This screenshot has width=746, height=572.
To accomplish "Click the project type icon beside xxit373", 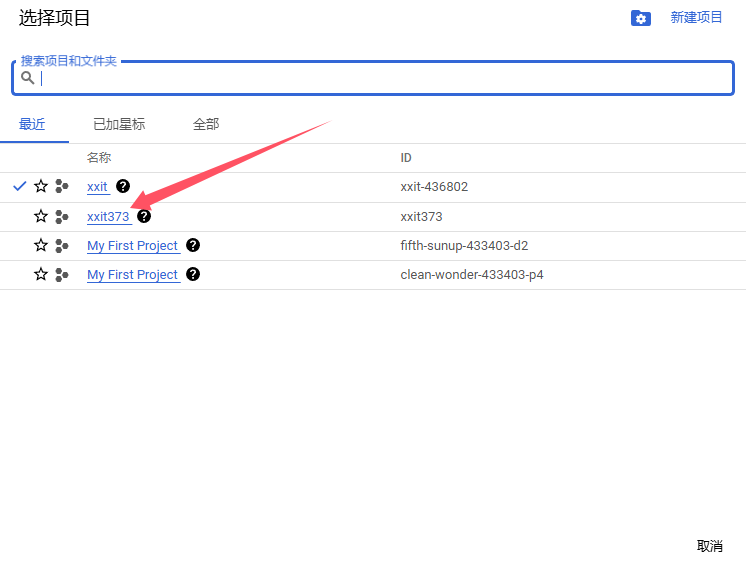I will 62,217.
